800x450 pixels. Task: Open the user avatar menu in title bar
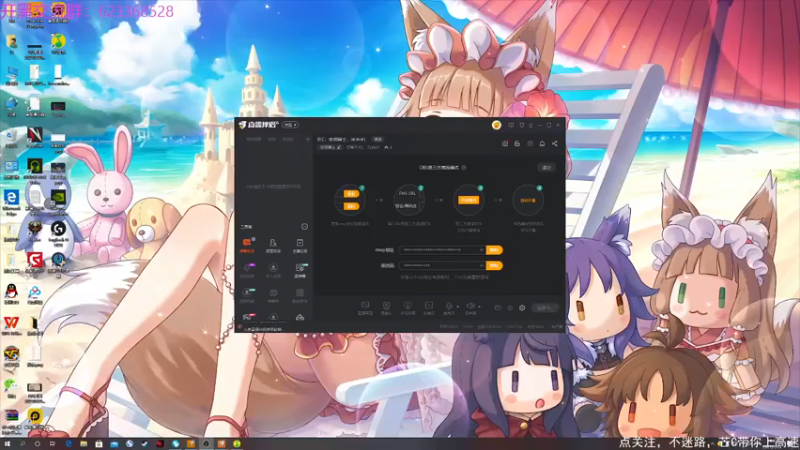coord(496,125)
